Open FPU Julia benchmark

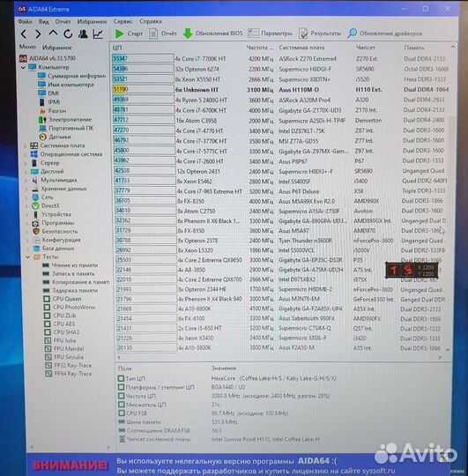(x=60, y=340)
